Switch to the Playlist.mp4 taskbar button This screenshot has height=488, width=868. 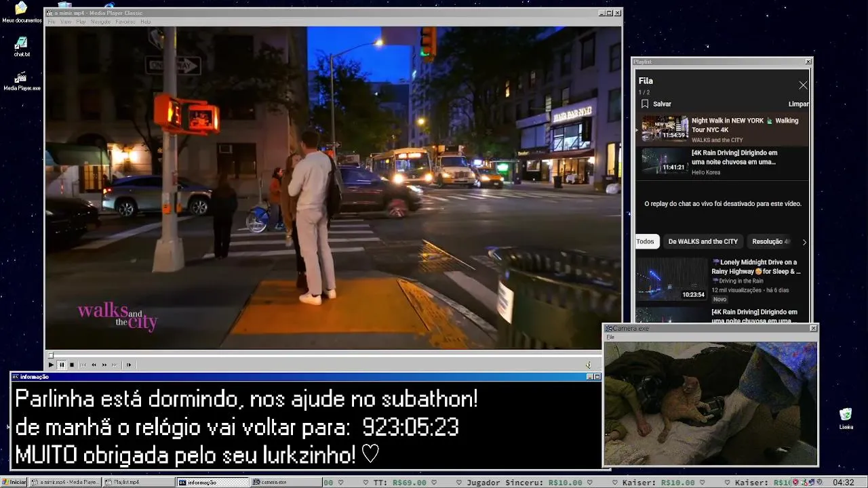pos(138,482)
